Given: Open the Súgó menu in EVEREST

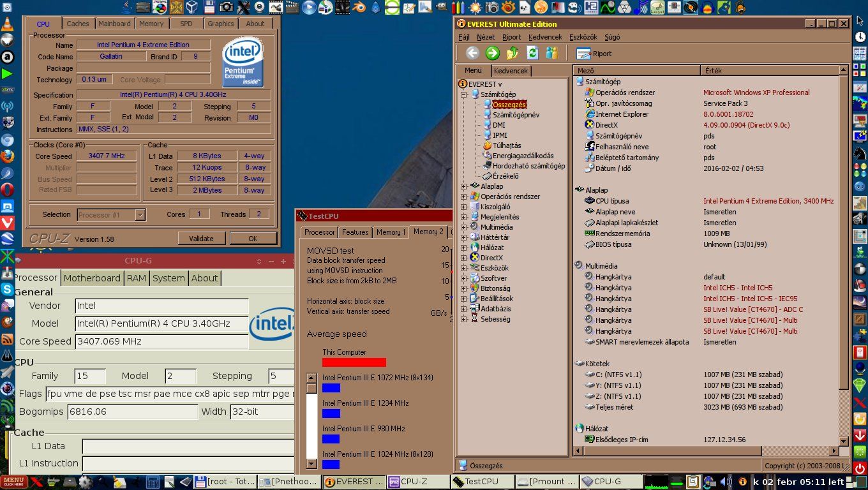Looking at the screenshot, I should 612,37.
